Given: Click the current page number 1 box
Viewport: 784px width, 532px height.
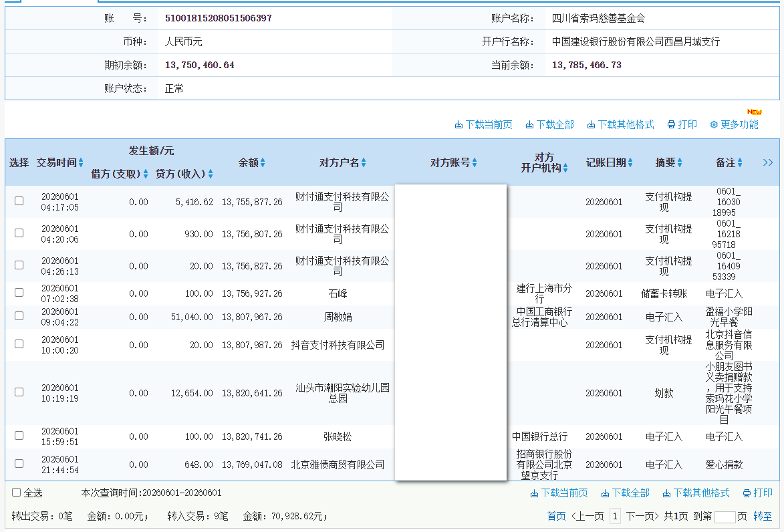Looking at the screenshot, I should (x=615, y=517).
